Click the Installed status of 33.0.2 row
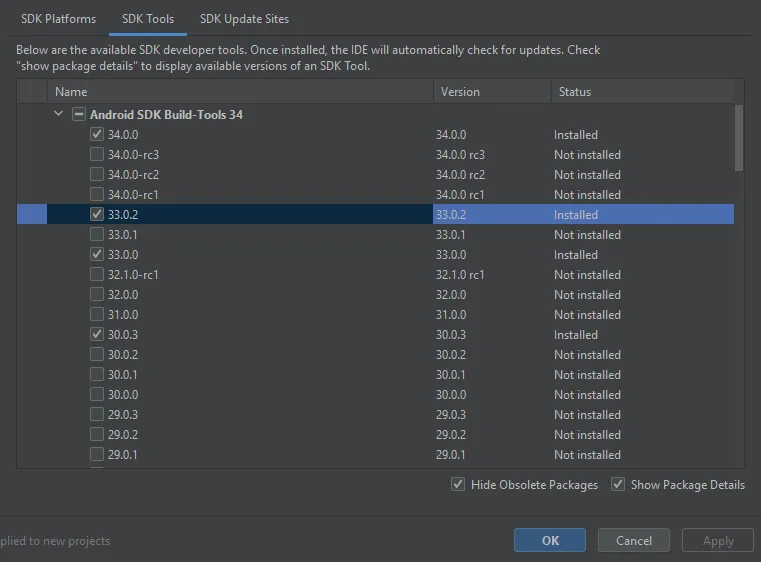761x562 pixels. [x=576, y=214]
